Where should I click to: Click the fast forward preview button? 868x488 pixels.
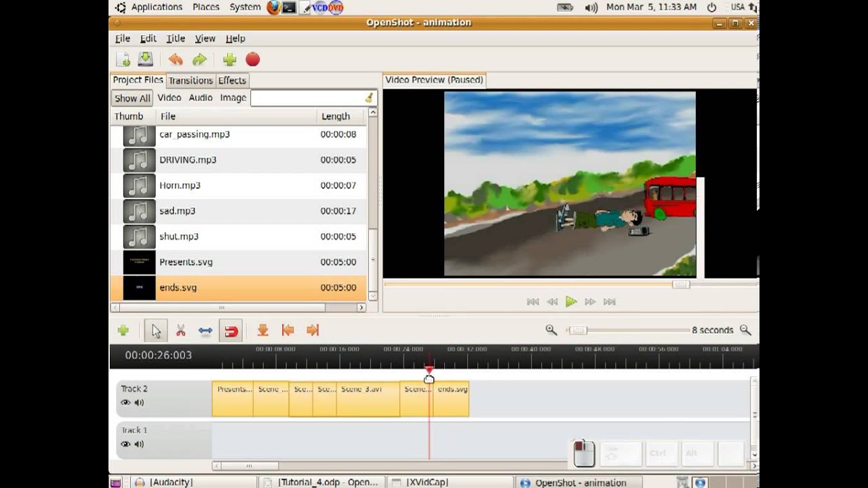click(590, 302)
